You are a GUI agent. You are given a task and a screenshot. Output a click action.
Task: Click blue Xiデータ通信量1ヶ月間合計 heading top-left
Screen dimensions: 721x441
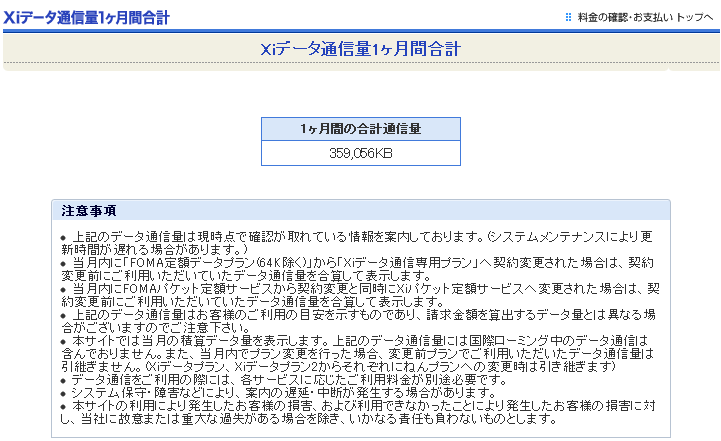[87, 17]
